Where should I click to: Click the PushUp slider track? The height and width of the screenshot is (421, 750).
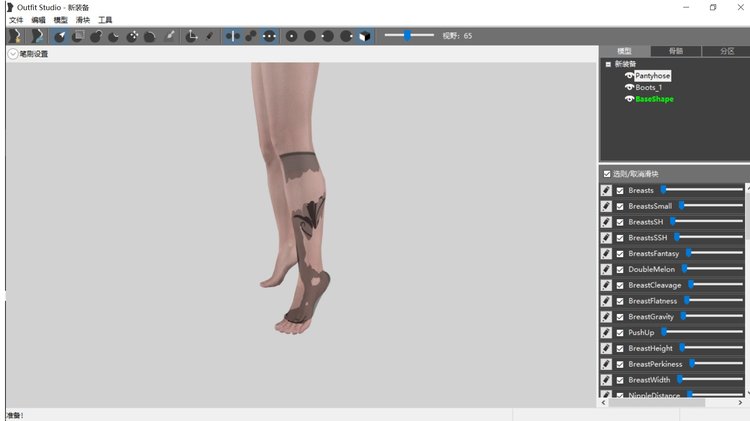pos(702,332)
